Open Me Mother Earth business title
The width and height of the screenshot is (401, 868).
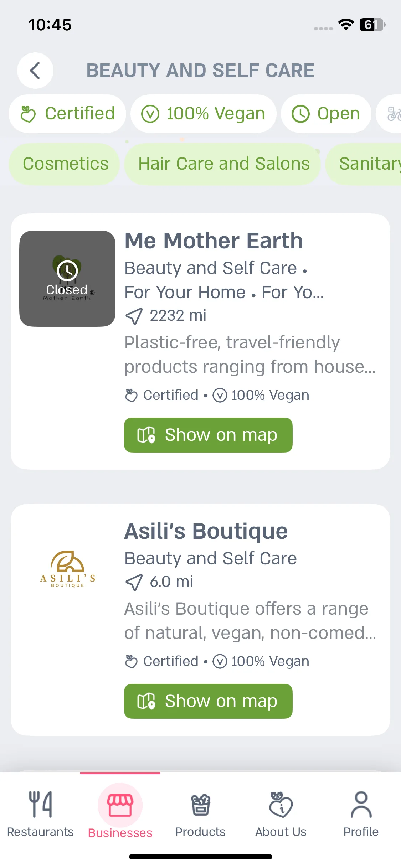(x=214, y=241)
